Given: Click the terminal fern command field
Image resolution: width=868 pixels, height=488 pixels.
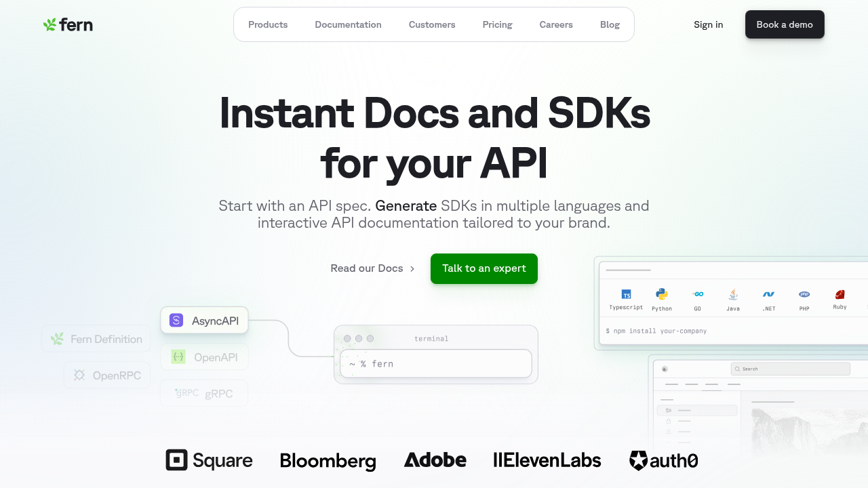Looking at the screenshot, I should pos(436,364).
